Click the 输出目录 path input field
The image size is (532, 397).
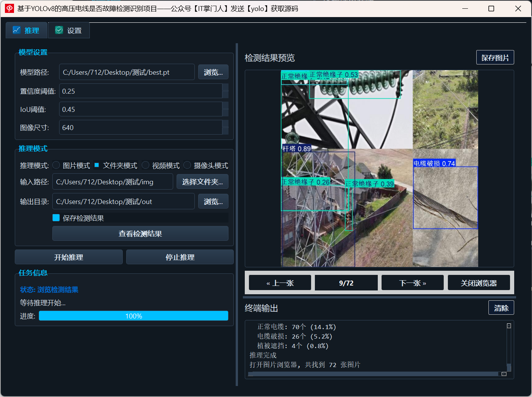[x=123, y=201]
